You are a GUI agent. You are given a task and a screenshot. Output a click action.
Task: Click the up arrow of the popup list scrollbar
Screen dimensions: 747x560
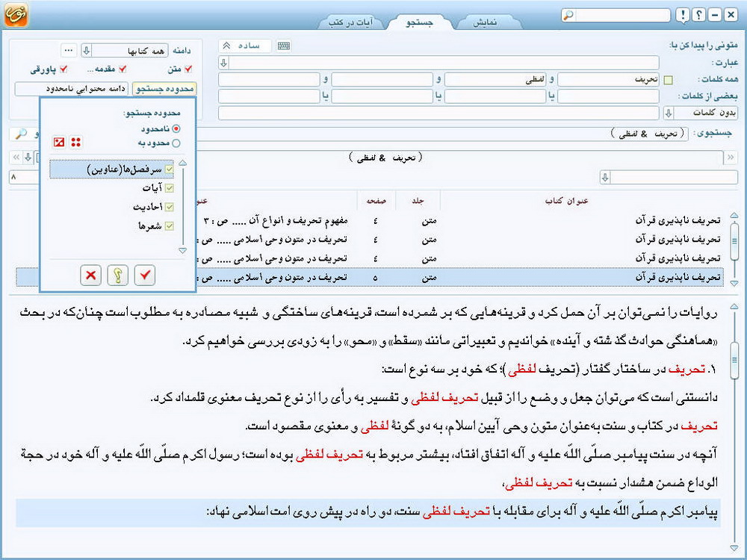coord(182,164)
